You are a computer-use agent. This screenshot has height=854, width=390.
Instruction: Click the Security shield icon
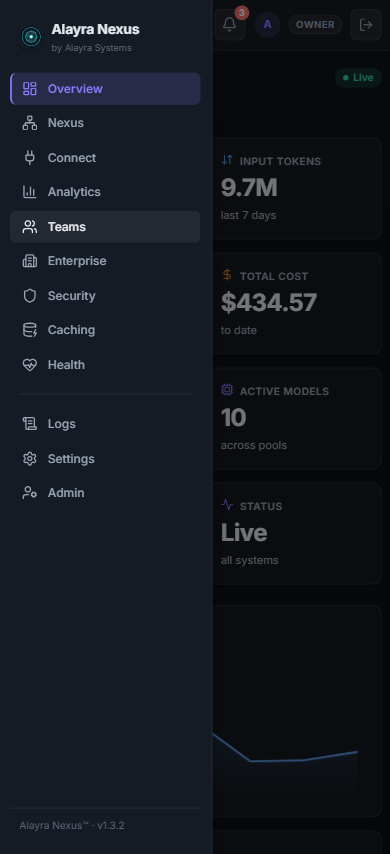click(29, 296)
